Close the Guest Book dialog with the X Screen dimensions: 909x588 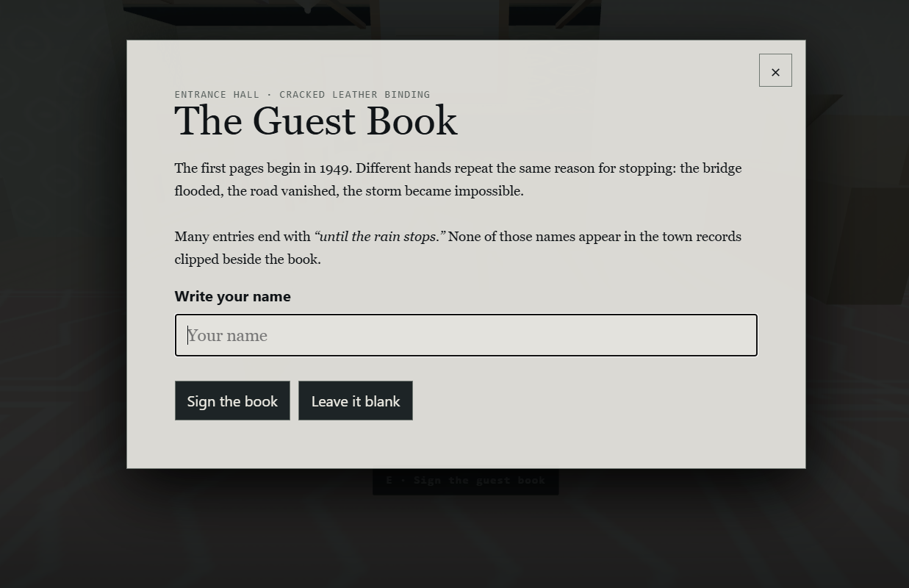pyautogui.click(x=775, y=71)
